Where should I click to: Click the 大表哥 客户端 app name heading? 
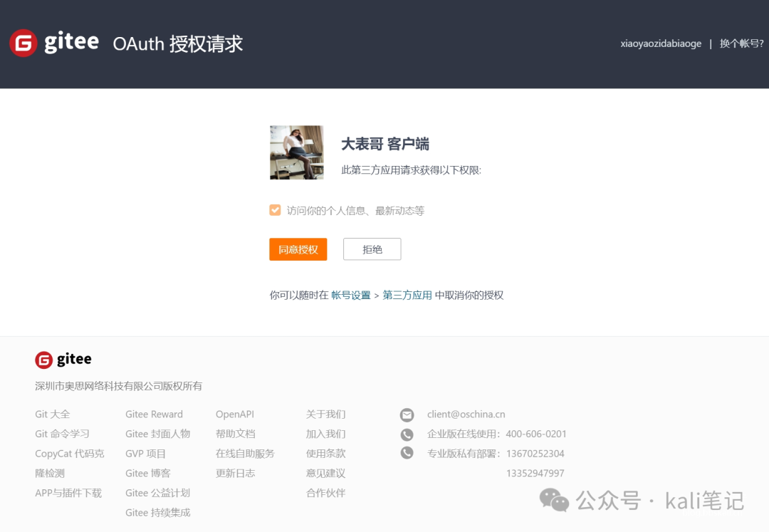pyautogui.click(x=385, y=144)
